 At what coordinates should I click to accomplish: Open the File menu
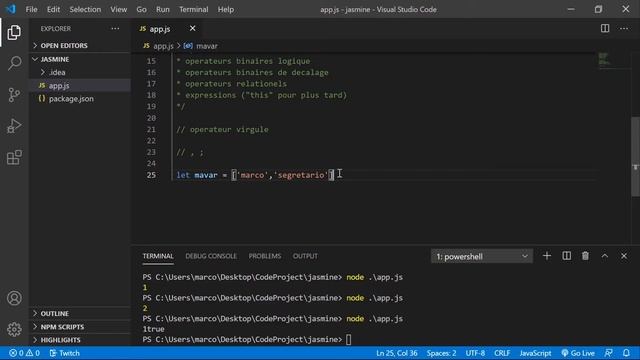click(x=31, y=9)
